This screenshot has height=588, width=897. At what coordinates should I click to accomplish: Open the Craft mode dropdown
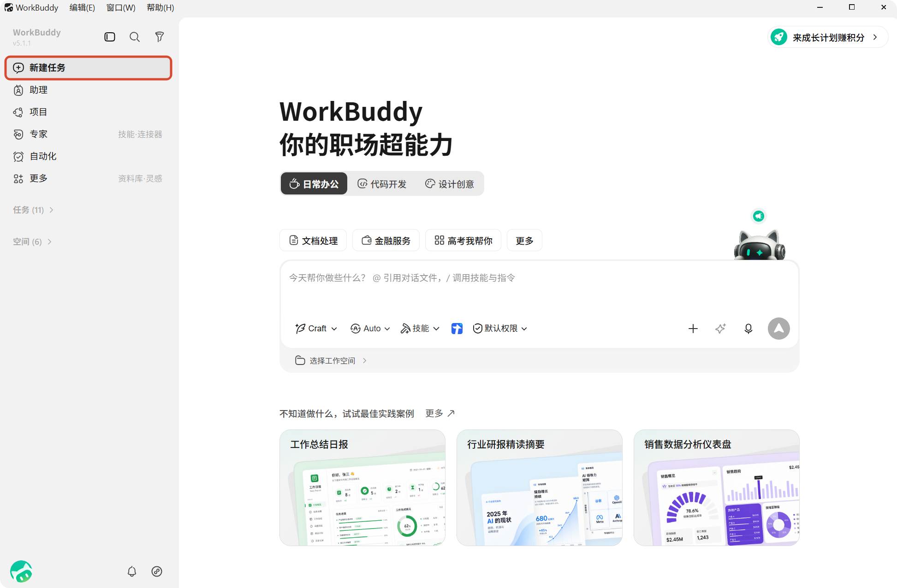point(316,329)
